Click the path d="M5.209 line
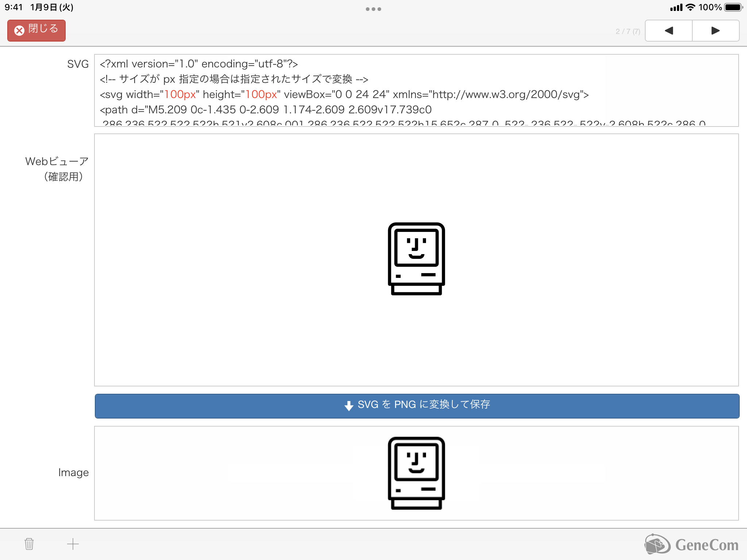The height and width of the screenshot is (560, 747). pos(266,110)
